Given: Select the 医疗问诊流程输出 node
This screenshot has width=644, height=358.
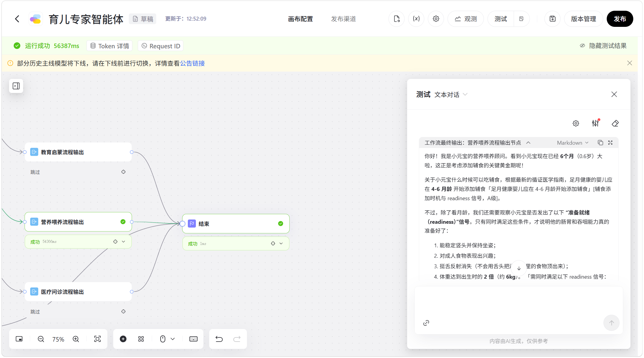Looking at the screenshot, I should [78, 292].
